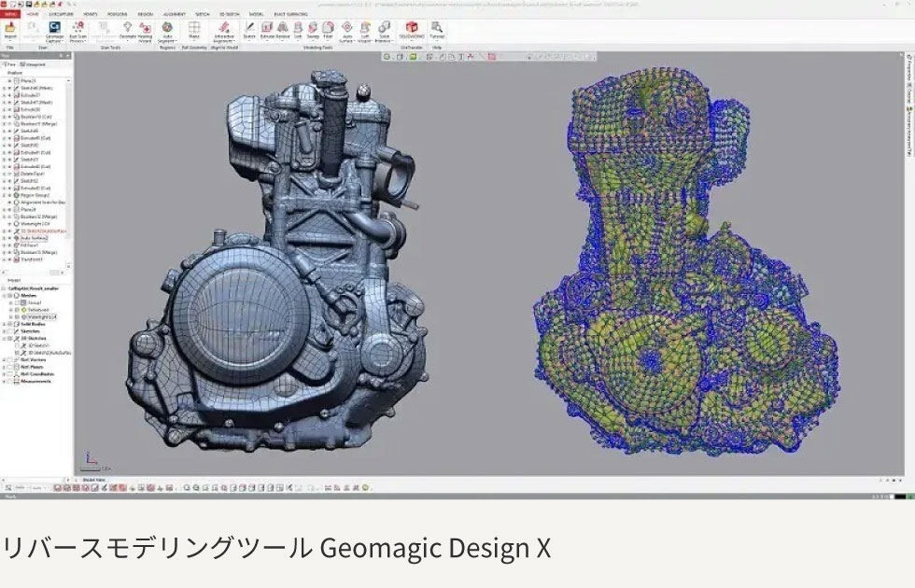The width and height of the screenshot is (915, 588).
Task: Start the Healing Wizard
Action: click(x=146, y=32)
